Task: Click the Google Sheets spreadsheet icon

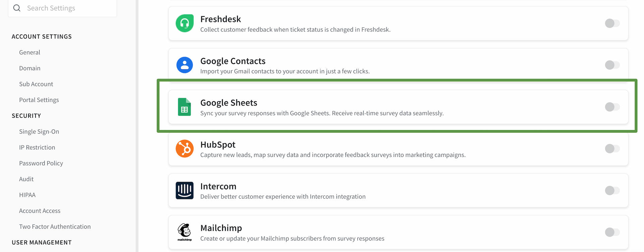Action: click(184, 107)
